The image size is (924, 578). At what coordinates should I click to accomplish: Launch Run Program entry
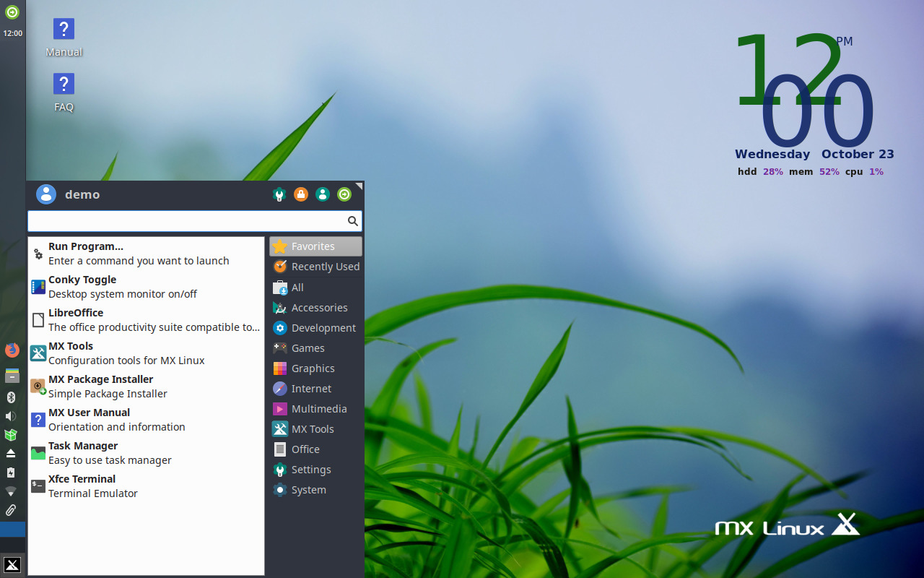[x=146, y=254]
